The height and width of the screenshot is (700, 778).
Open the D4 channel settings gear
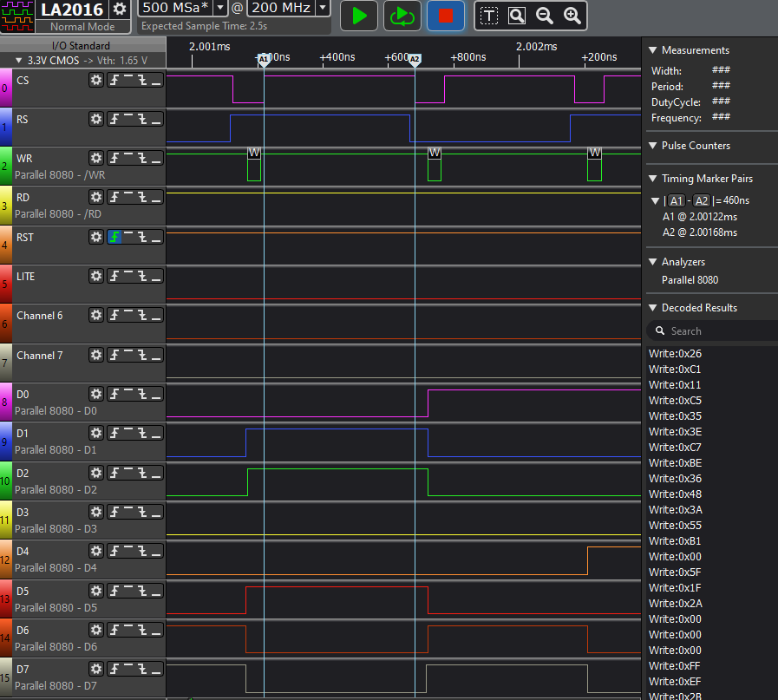[x=95, y=551]
